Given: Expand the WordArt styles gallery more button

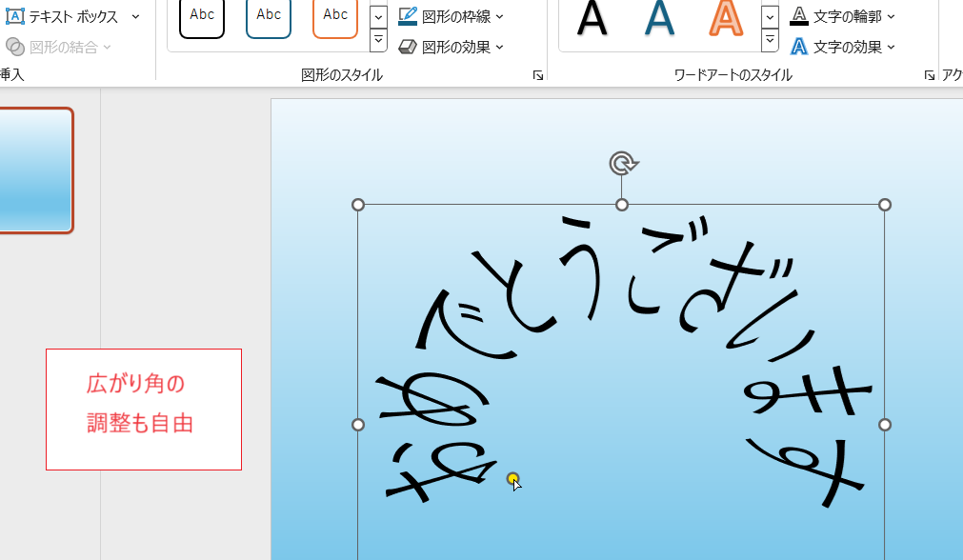Looking at the screenshot, I should pos(770,41).
